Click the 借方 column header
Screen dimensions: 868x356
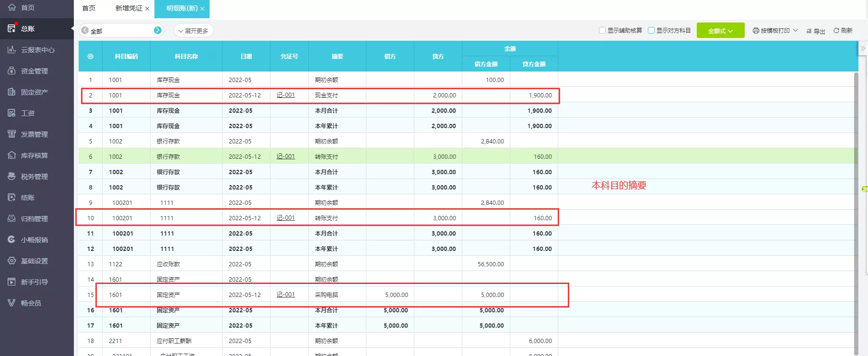point(390,57)
